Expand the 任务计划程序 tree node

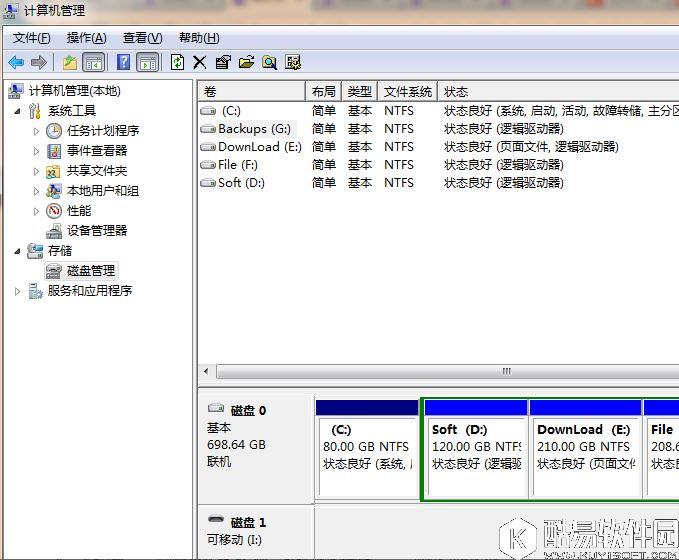coord(37,131)
